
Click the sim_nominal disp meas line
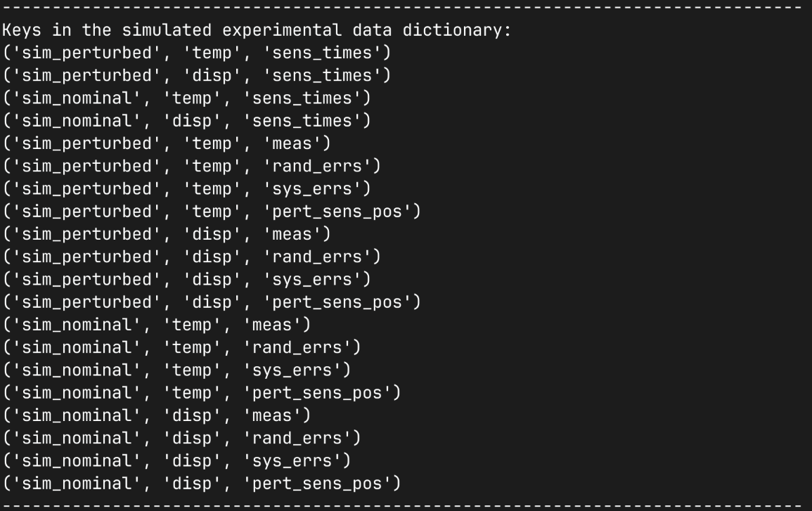pyautogui.click(x=157, y=415)
